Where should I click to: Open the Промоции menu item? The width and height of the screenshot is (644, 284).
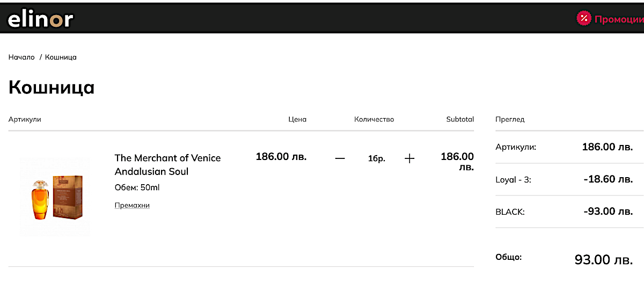pos(618,19)
